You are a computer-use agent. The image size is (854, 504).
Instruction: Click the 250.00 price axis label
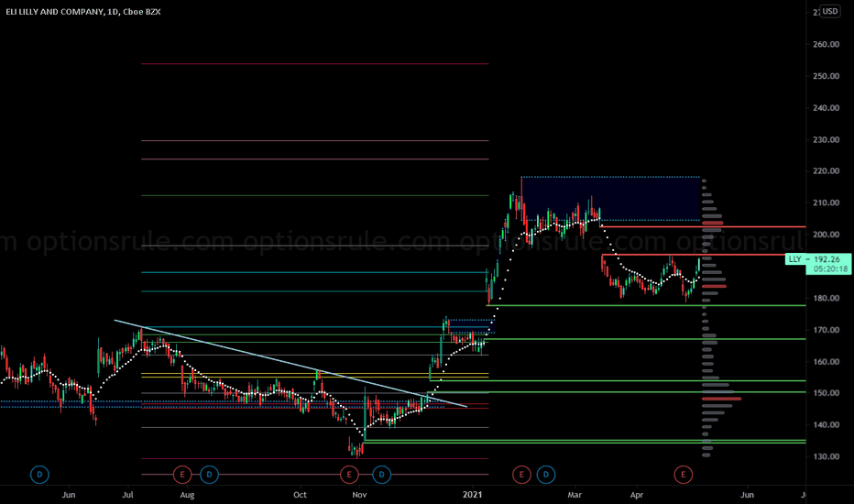tap(827, 76)
